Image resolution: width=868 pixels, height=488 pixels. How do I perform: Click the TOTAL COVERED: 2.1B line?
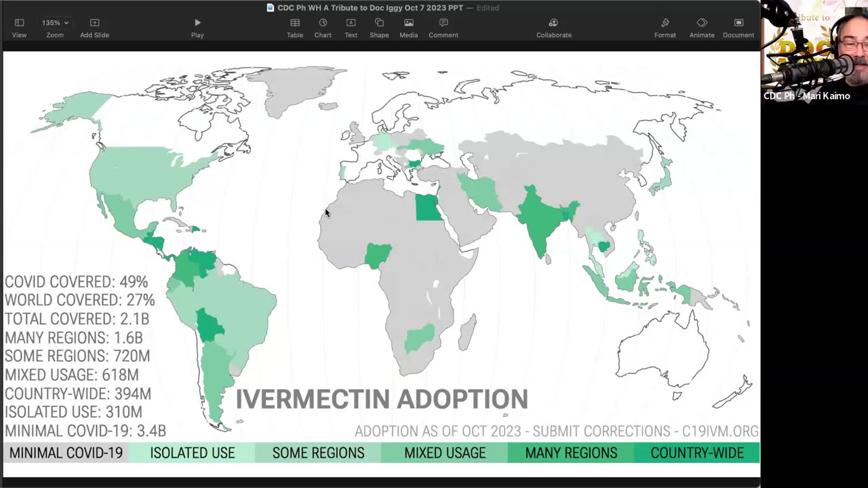click(x=77, y=319)
